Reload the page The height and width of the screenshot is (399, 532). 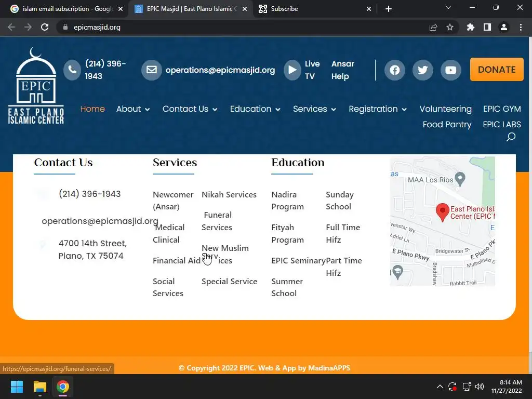tap(45, 27)
